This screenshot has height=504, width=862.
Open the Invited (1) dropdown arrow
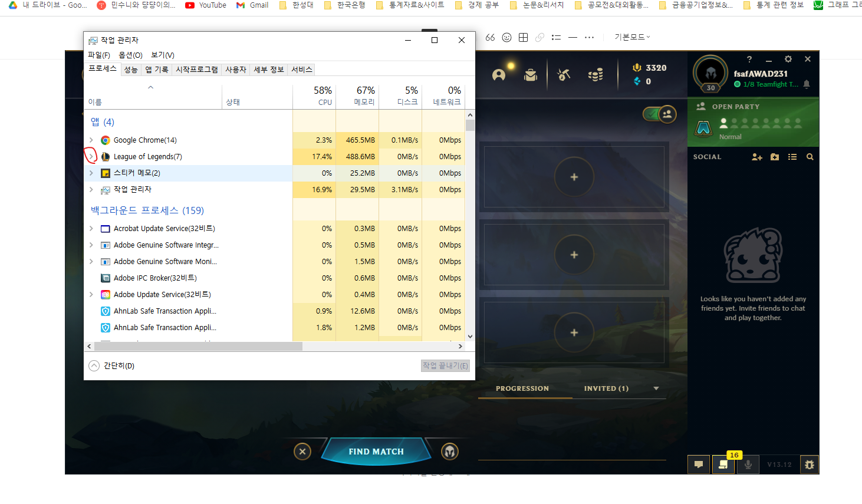pyautogui.click(x=656, y=388)
